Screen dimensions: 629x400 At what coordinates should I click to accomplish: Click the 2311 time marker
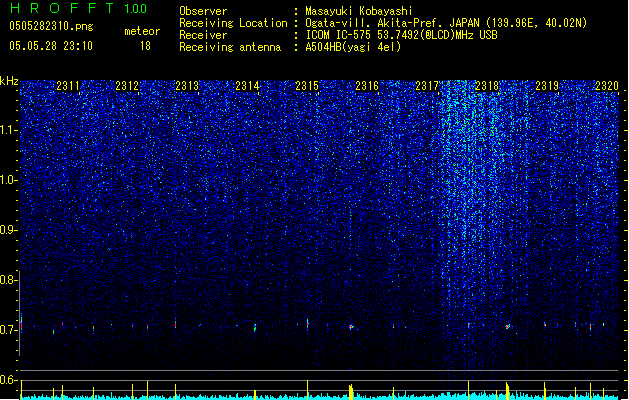coord(68,85)
